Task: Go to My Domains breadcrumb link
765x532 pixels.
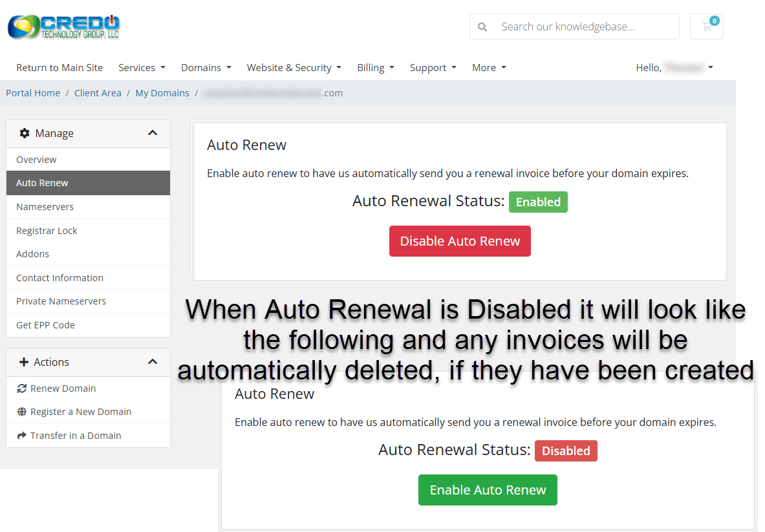Action: 162,93
